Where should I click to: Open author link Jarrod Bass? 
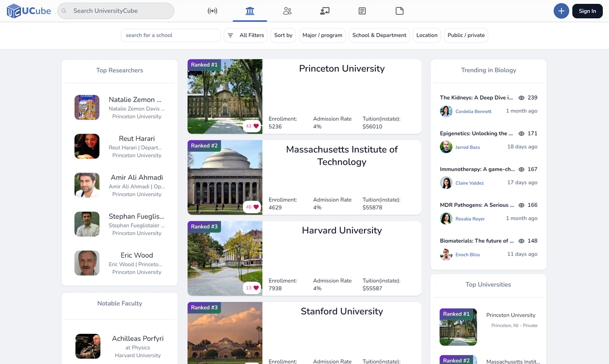point(468,147)
